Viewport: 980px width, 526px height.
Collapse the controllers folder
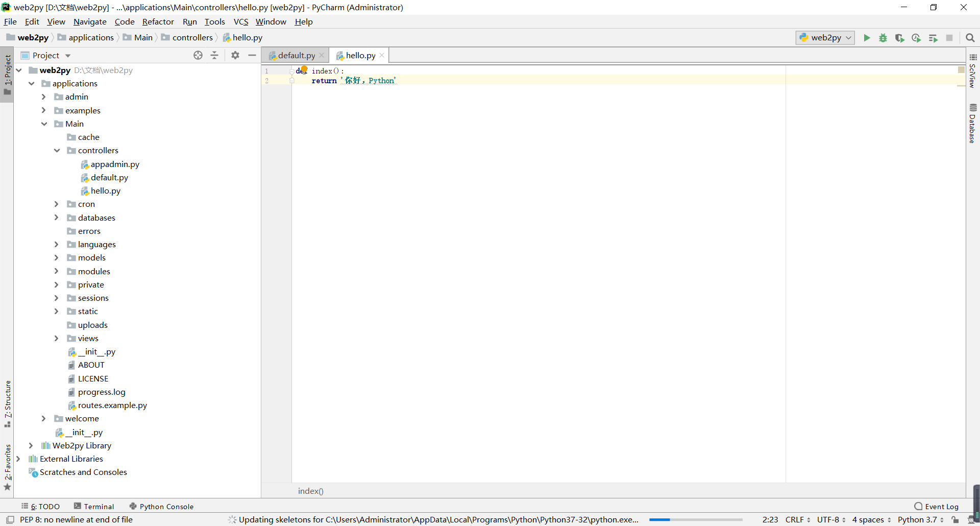[x=57, y=151]
